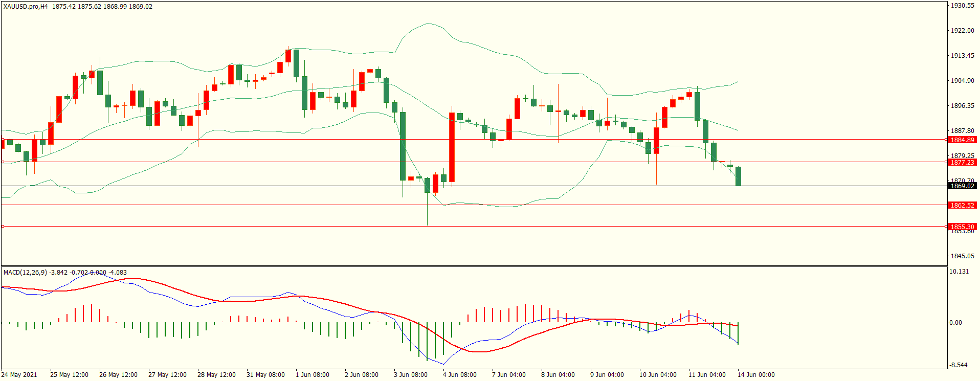This screenshot has height=381, width=980.
Task: Click the 10 Jun 04:00 time label
Action: [x=658, y=375]
